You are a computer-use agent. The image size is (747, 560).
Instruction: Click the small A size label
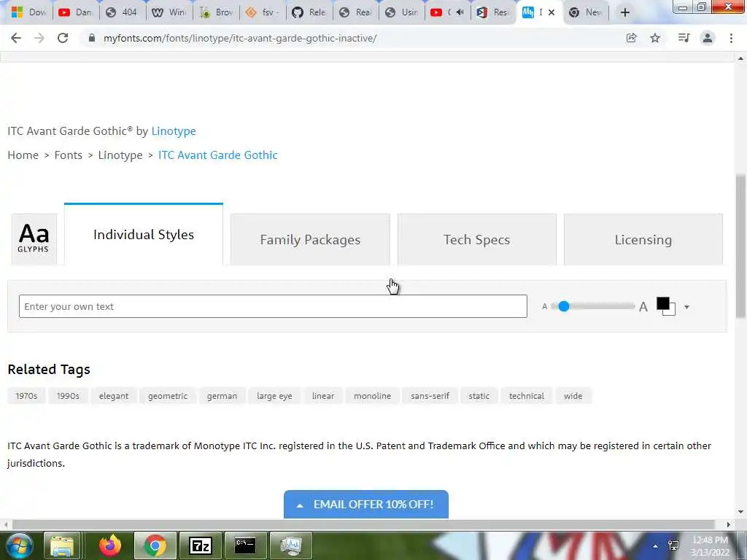[x=544, y=307]
